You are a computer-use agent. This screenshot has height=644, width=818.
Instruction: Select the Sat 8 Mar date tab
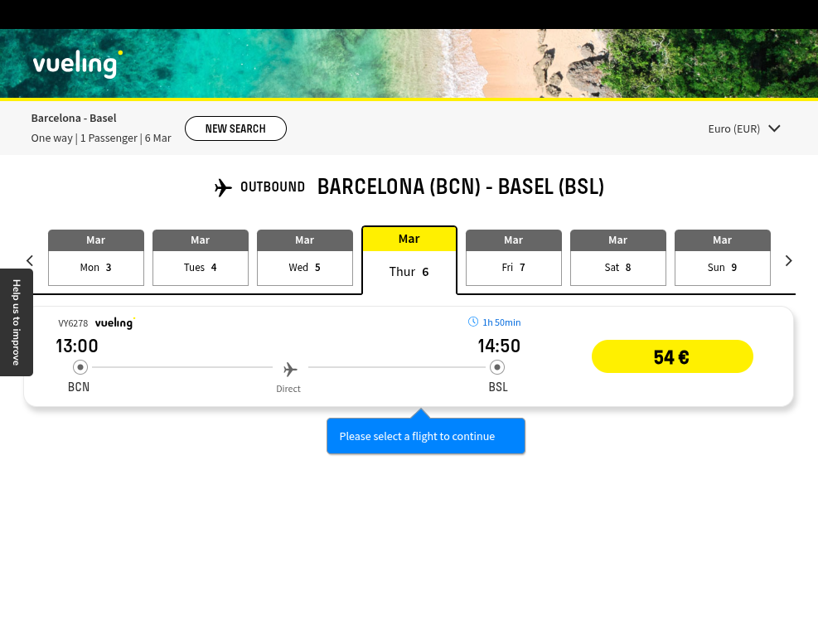(617, 257)
